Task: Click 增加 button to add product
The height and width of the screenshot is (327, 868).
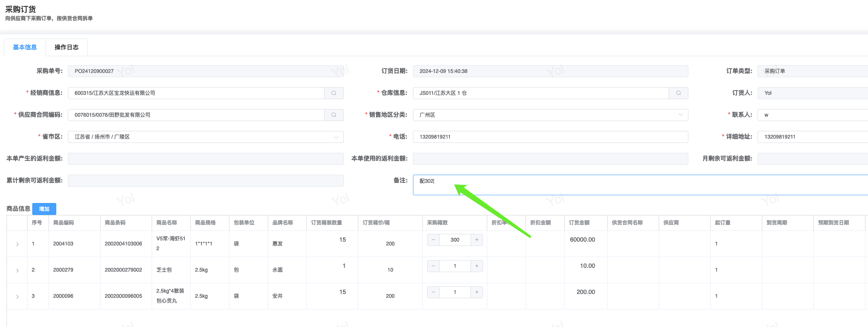Action: [44, 209]
